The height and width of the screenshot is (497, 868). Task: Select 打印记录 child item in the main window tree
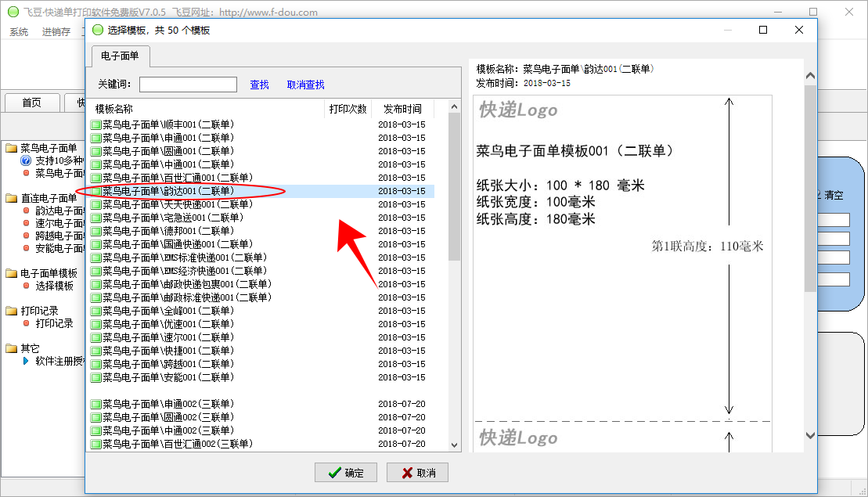(x=54, y=323)
